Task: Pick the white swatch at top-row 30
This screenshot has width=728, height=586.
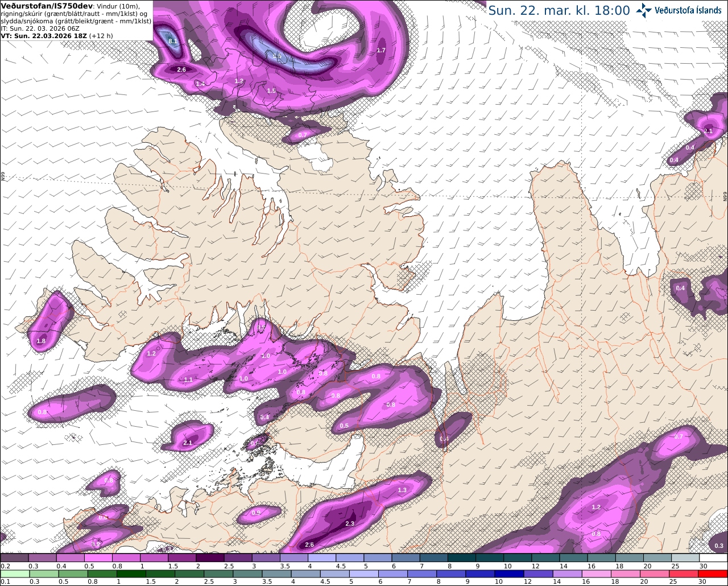Action: (713, 558)
